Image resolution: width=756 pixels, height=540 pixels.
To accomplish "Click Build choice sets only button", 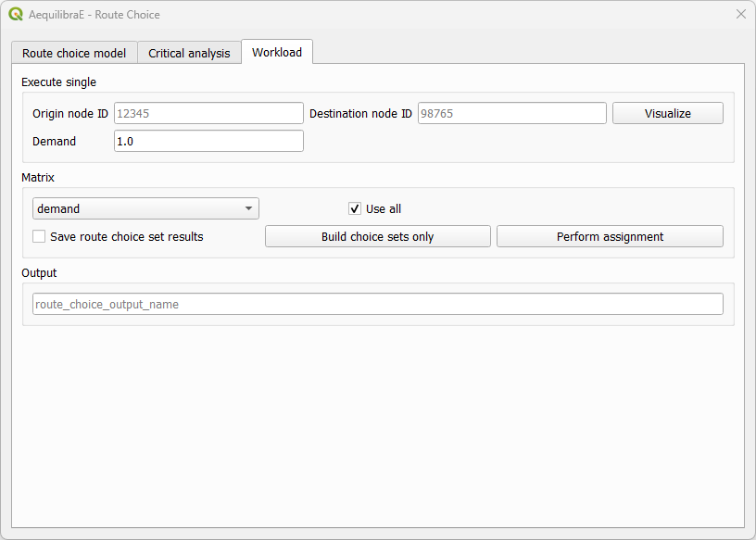I will tap(377, 236).
